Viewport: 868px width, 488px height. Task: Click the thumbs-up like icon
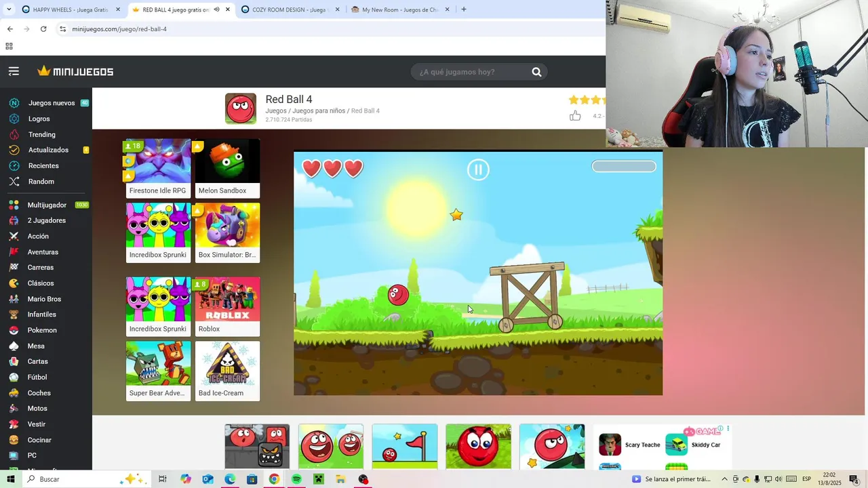pos(575,116)
